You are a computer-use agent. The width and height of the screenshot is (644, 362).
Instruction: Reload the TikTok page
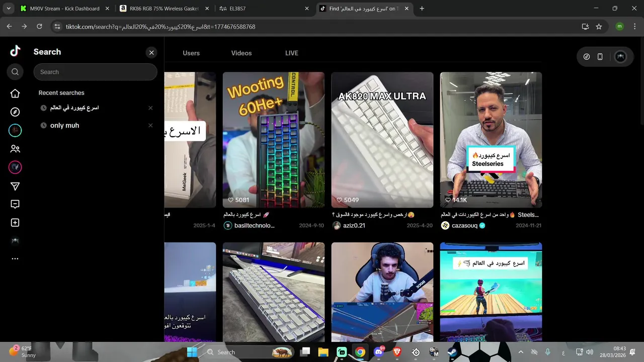[x=39, y=27]
